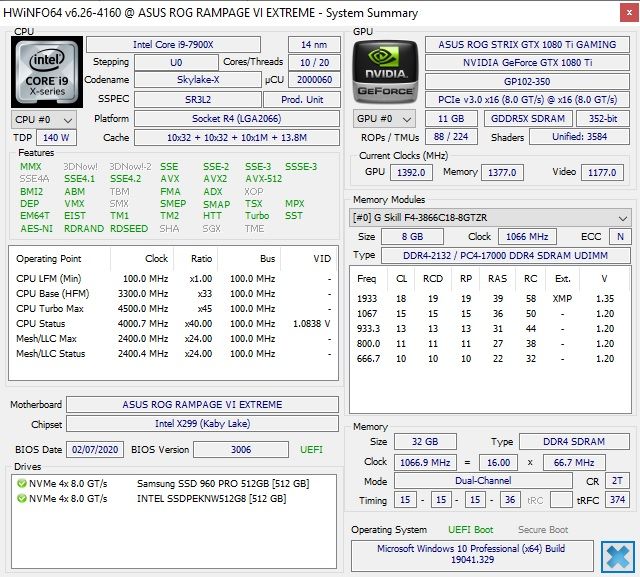Click the Intel Core i9-7900X name field
Viewport: 640px width, 577px height.
(173, 44)
